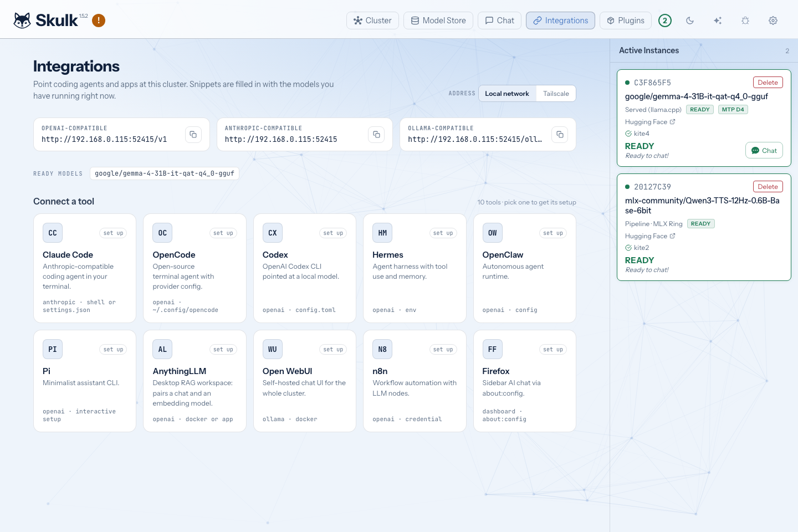Viewport: 798px width, 532px height.
Task: Go to the Cluster tab
Action: pos(372,21)
